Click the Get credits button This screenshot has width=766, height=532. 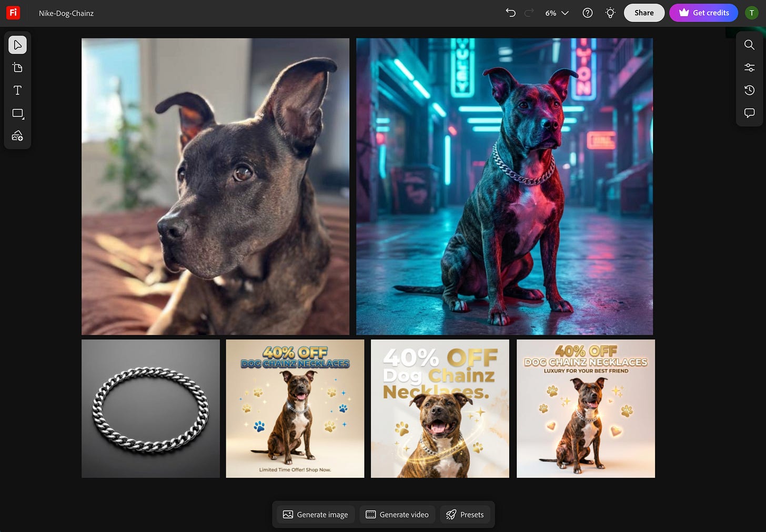click(x=703, y=13)
